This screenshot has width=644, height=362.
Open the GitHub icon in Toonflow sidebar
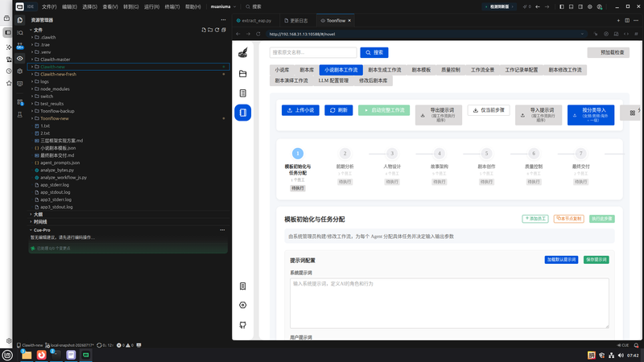pos(243,325)
